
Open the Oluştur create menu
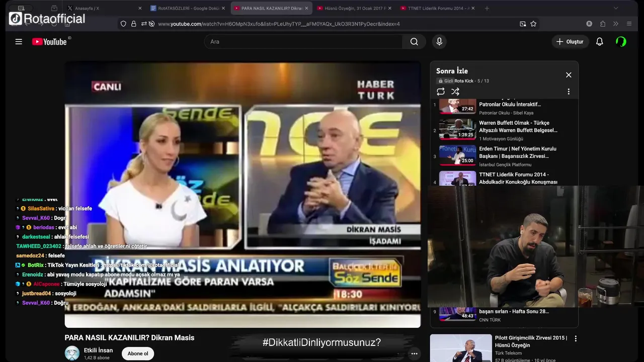coord(570,42)
